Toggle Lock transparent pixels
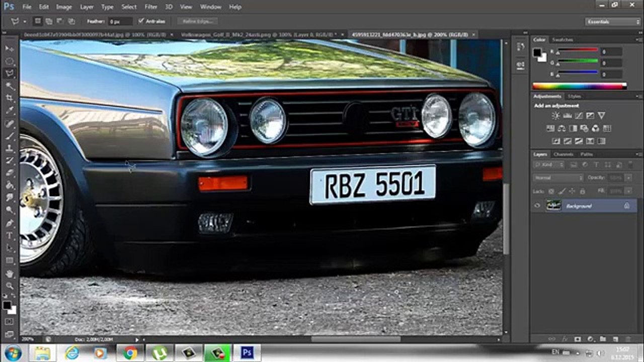 (x=551, y=192)
